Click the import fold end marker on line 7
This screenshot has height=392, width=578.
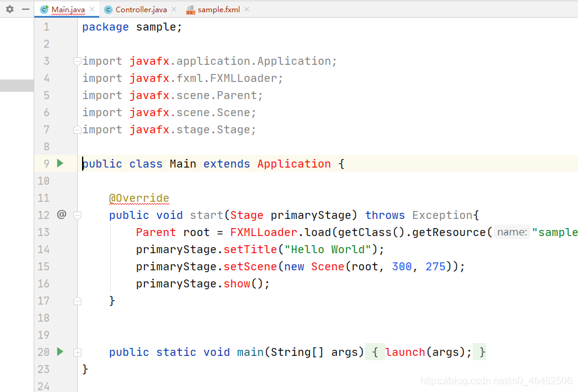[x=77, y=130]
